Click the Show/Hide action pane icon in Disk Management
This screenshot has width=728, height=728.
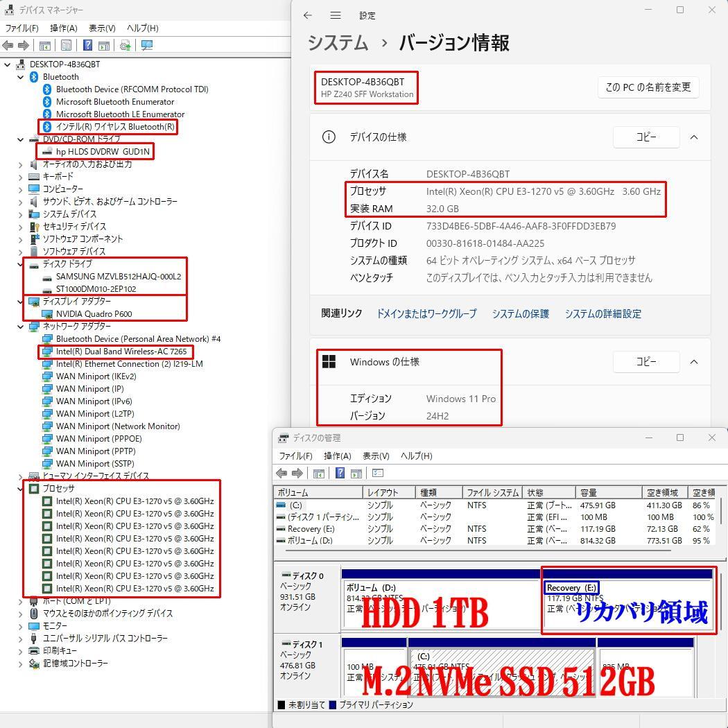(356, 473)
